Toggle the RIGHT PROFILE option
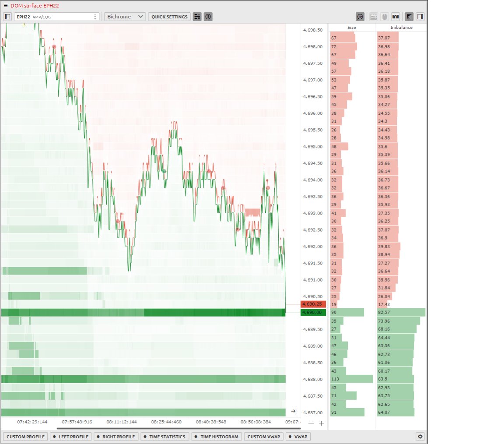 pos(116,437)
